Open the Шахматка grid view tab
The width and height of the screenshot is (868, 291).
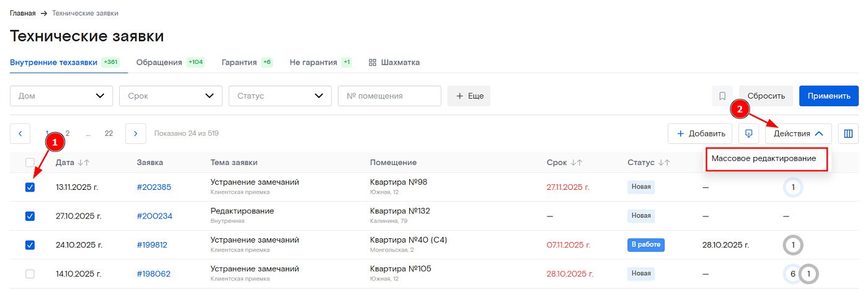point(394,63)
